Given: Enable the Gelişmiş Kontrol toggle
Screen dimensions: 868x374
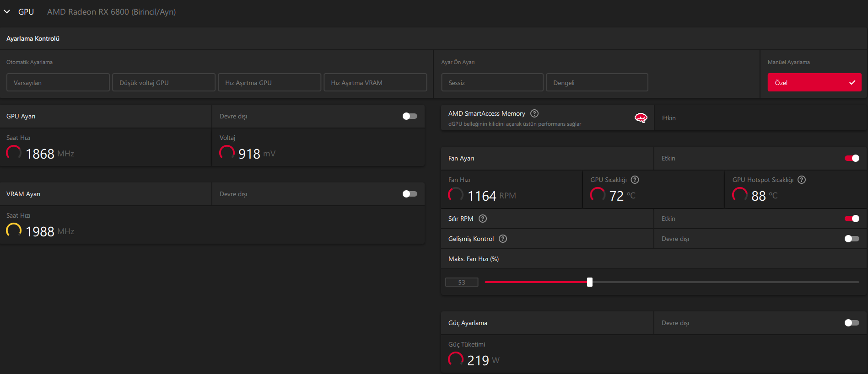Looking at the screenshot, I should point(852,239).
